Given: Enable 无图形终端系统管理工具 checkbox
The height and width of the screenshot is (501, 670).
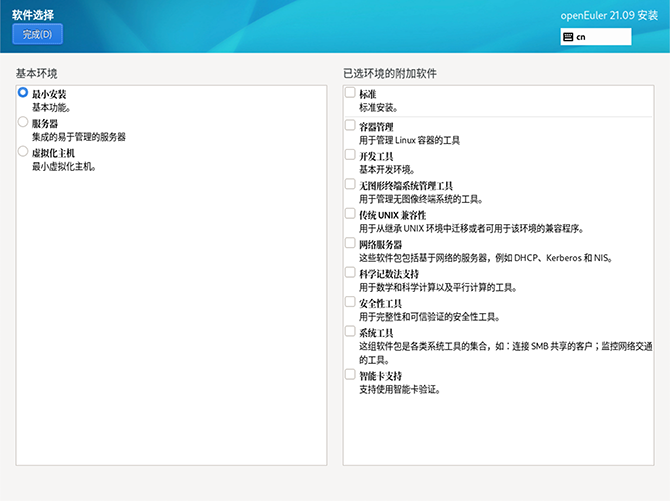Looking at the screenshot, I should (350, 184).
